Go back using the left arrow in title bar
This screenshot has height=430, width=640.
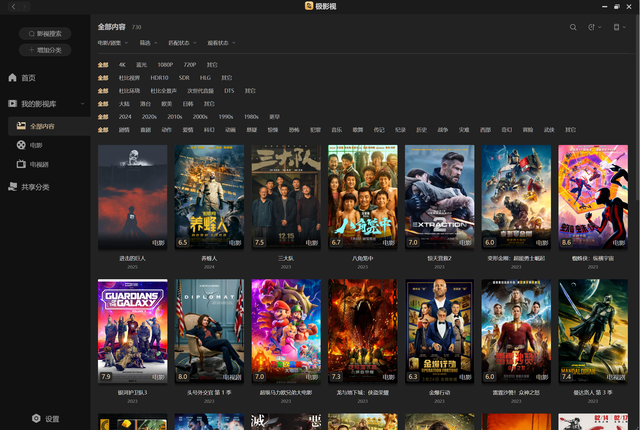(x=13, y=7)
